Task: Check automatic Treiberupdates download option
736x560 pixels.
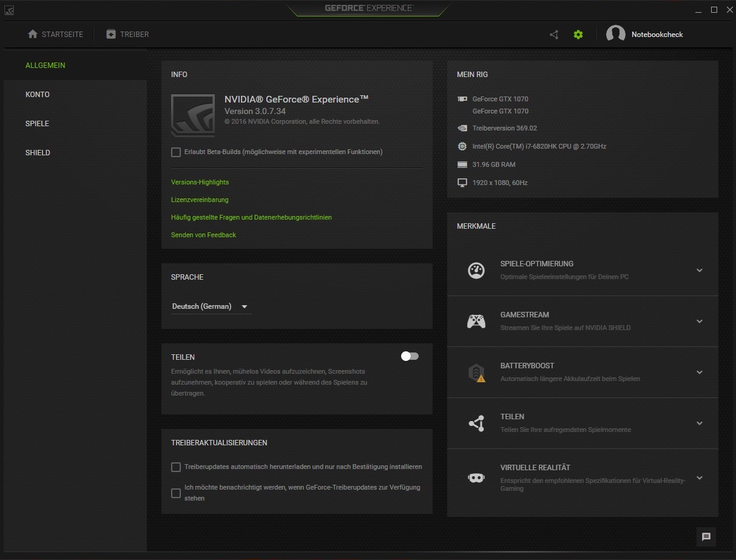Action: 176,467
